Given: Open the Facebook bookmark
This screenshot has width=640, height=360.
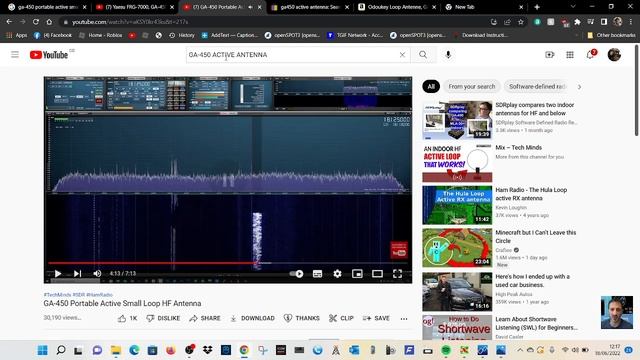Looking at the screenshot, I should (x=53, y=36).
